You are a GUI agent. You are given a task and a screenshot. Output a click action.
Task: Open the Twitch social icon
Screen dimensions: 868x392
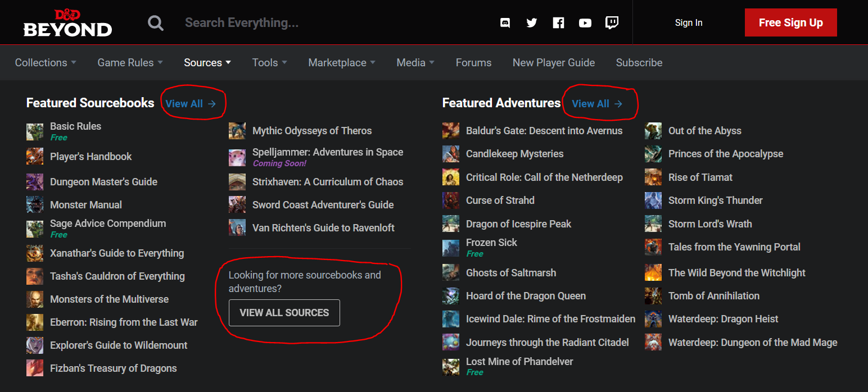point(612,23)
